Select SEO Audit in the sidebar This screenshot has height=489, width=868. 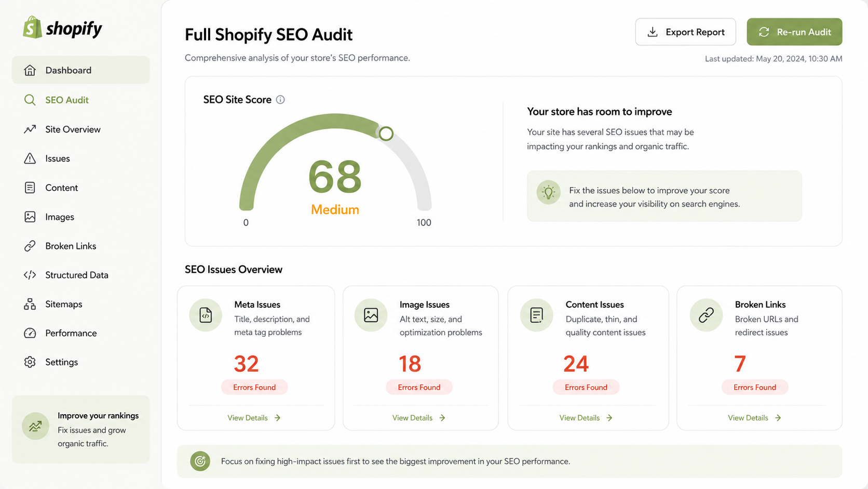67,100
